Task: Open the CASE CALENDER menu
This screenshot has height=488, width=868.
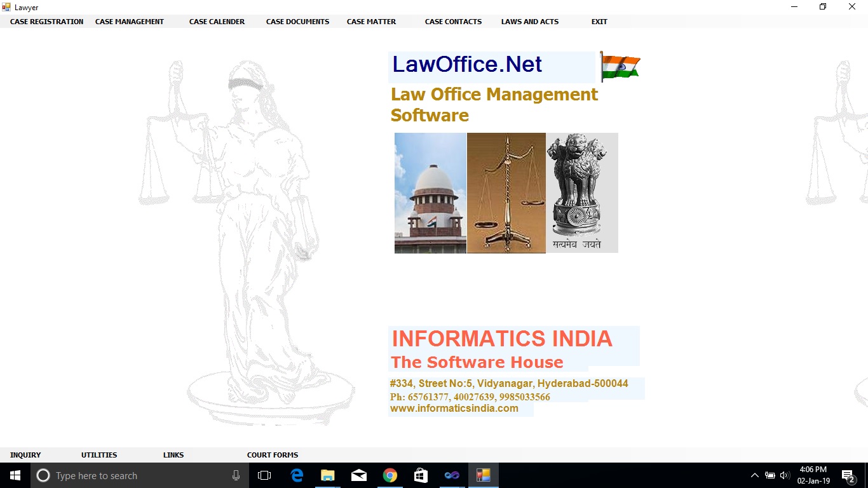Action: tap(217, 22)
